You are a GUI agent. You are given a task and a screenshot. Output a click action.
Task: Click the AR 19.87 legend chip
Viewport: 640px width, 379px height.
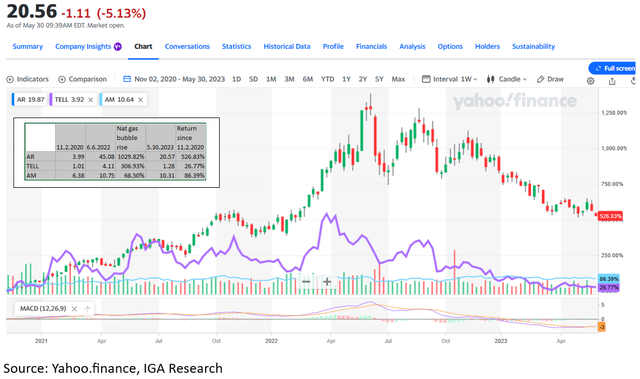pyautogui.click(x=29, y=100)
